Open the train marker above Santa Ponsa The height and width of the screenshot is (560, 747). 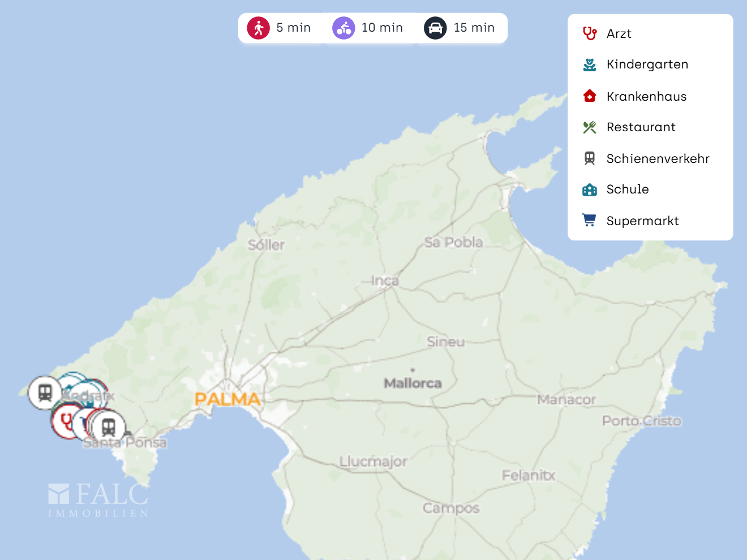109,427
